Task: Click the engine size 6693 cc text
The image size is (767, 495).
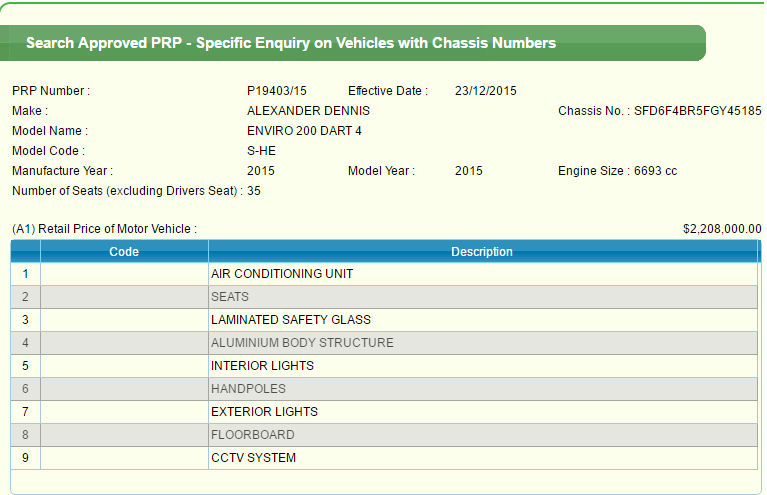Action: (655, 171)
